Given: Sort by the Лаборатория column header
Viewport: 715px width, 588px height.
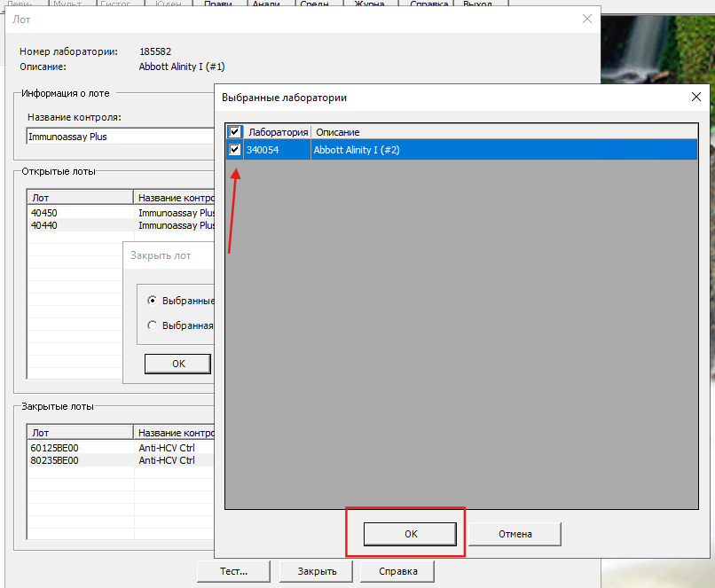Looking at the screenshot, I should point(278,132).
